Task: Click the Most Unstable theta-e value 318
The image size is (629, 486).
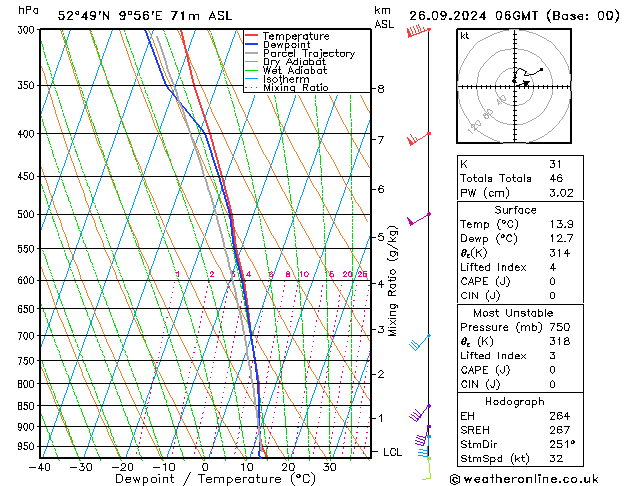Action: 560,341
